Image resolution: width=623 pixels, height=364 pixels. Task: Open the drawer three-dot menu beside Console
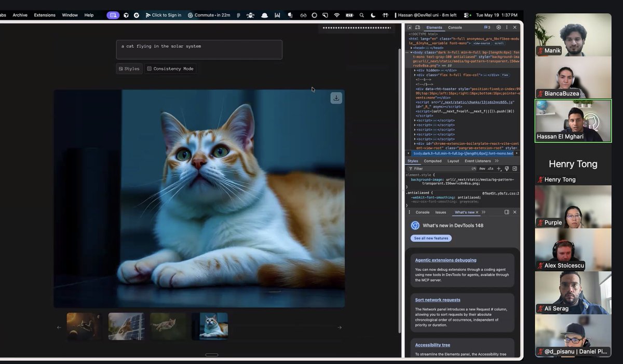pyautogui.click(x=409, y=212)
